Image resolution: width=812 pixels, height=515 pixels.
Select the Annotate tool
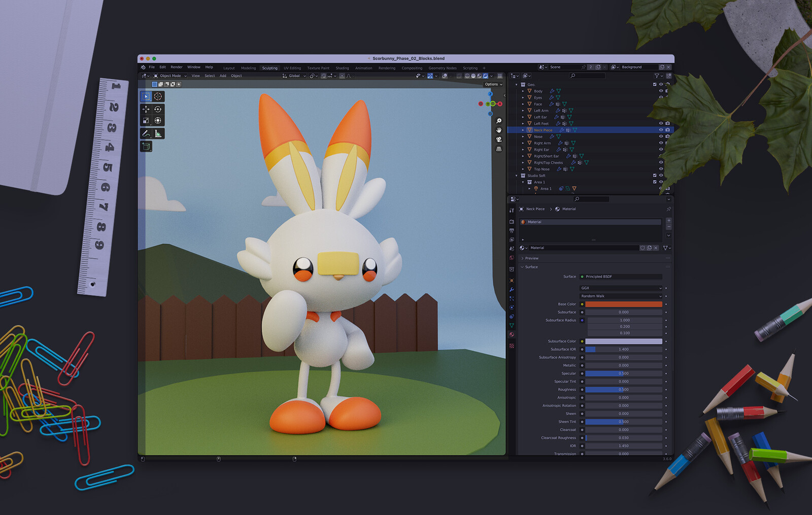point(146,133)
